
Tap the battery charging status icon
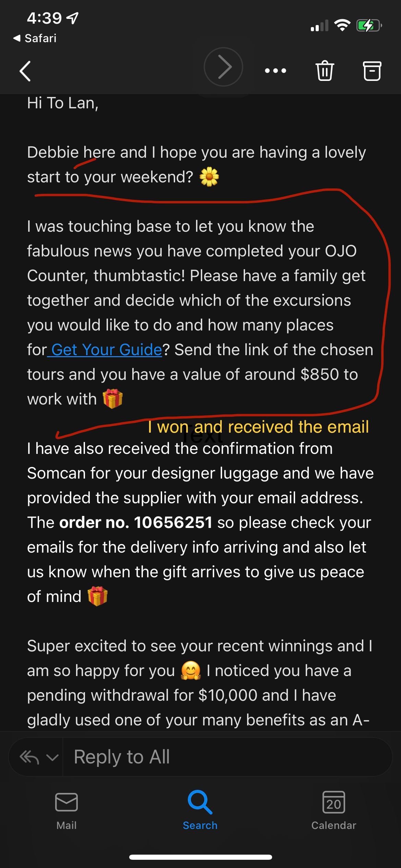tap(368, 25)
